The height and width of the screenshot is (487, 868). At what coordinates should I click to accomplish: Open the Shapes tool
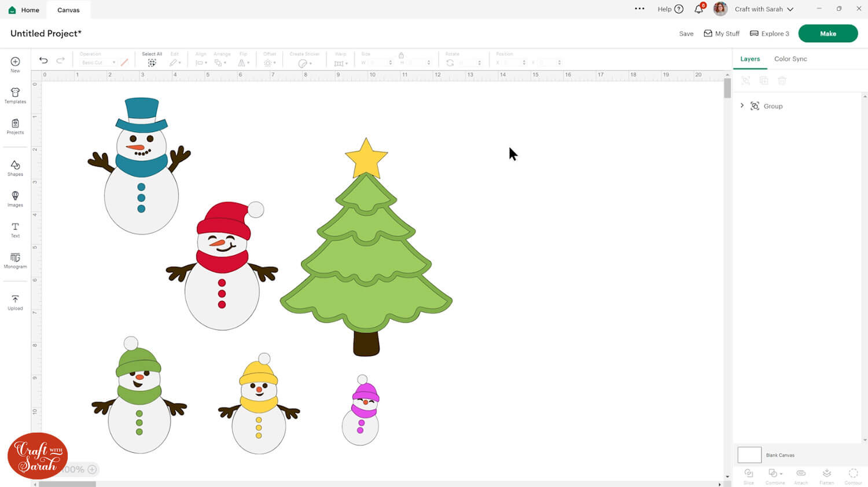point(15,169)
